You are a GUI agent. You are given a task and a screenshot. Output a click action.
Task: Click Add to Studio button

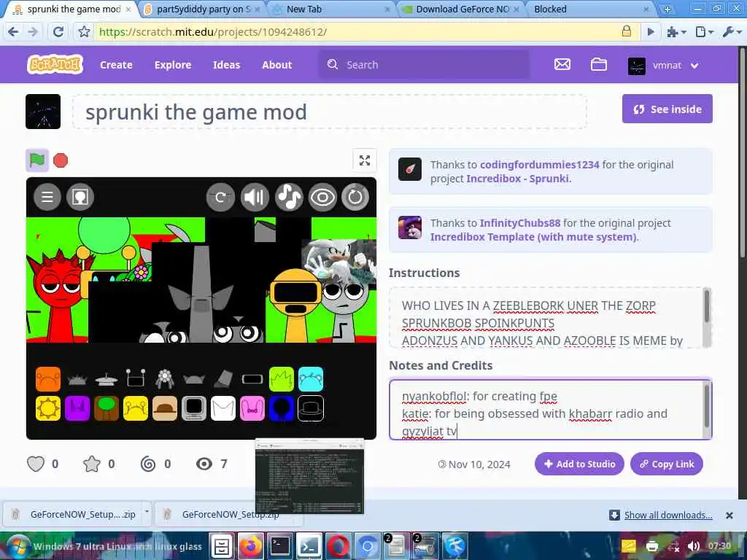point(579,464)
